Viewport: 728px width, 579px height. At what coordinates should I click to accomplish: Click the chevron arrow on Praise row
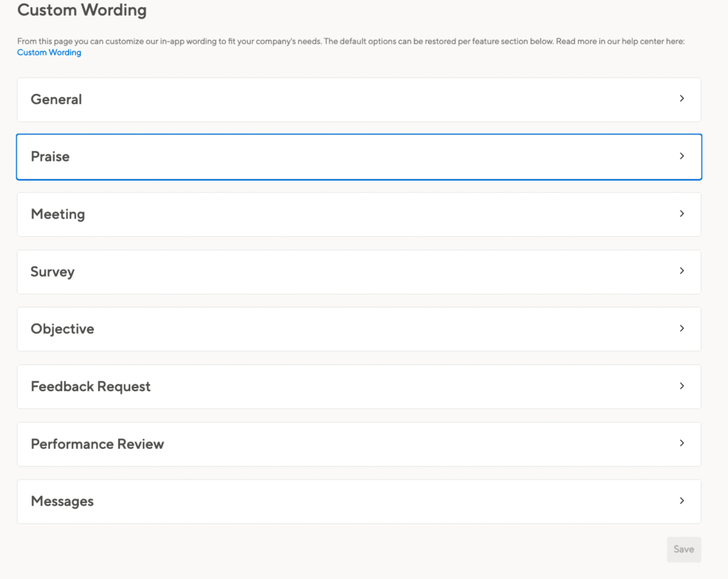click(x=682, y=156)
